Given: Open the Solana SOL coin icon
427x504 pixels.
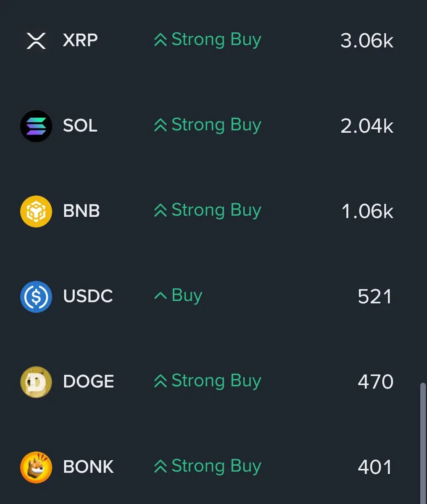Looking at the screenshot, I should coord(36,126).
